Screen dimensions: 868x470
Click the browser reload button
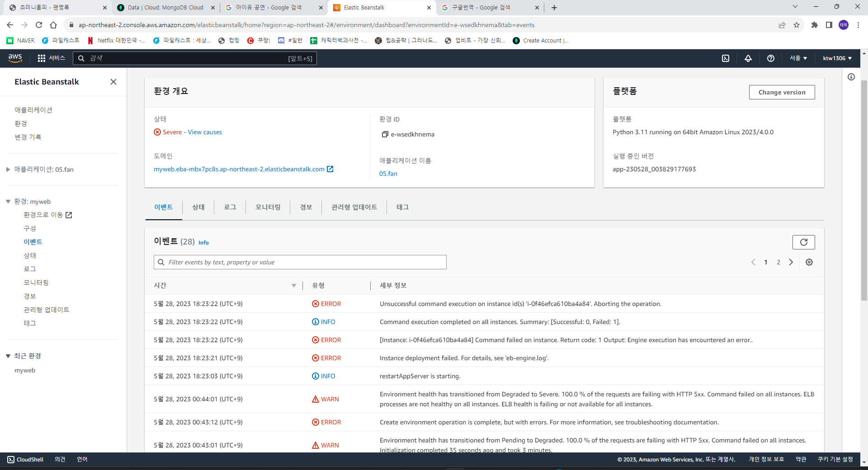coord(39,25)
